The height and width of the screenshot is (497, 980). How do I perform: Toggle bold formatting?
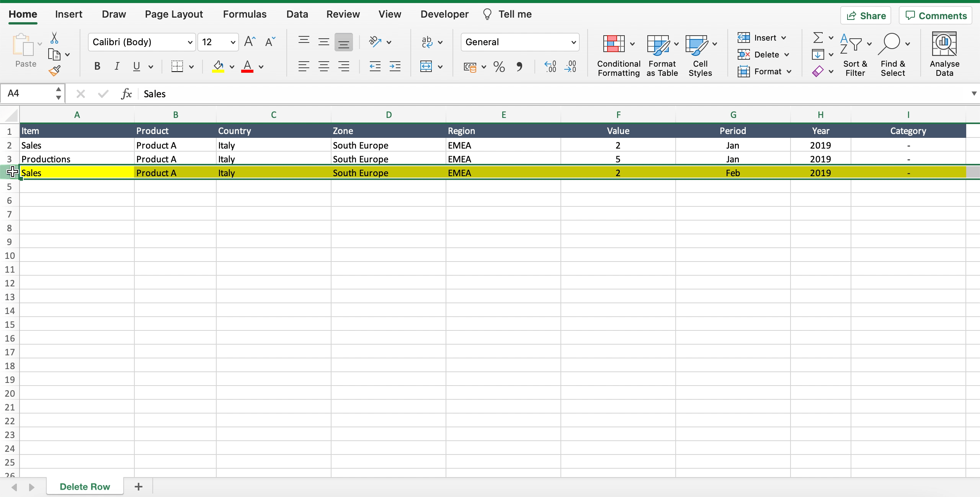point(96,66)
